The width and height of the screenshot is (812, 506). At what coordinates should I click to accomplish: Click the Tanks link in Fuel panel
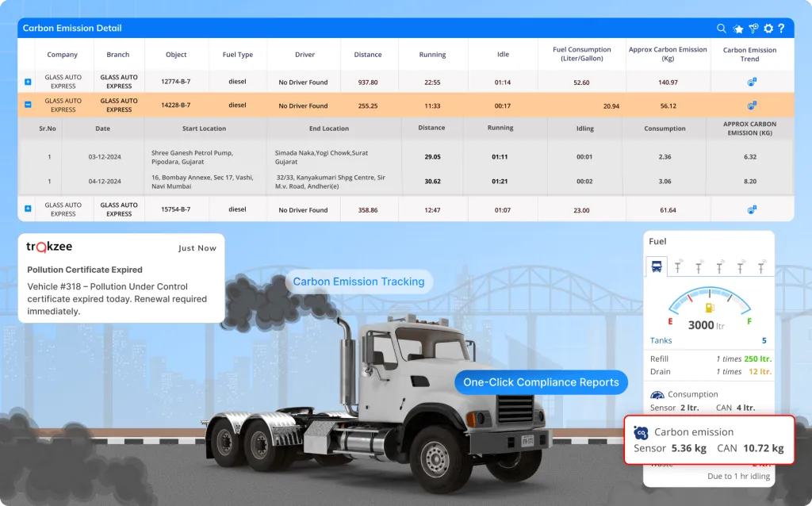pos(661,341)
